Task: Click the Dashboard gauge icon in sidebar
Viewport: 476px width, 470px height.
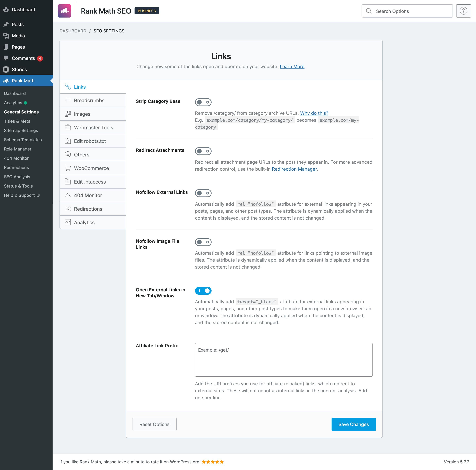Action: click(x=6, y=10)
